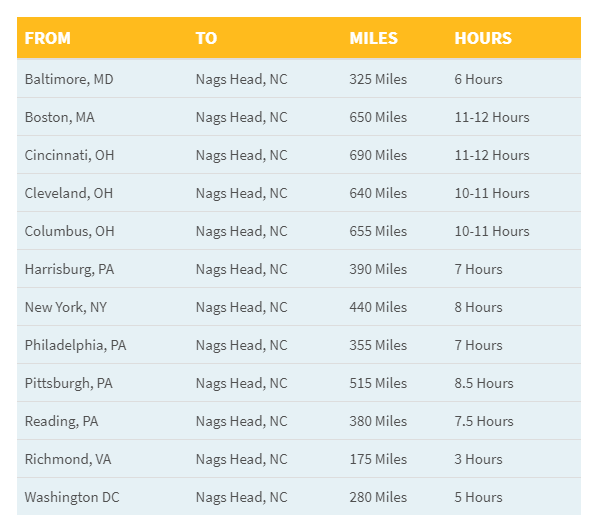Screen dimensions: 598x532
Task: Click the 175 Miles cell for Richmond
Action: pyautogui.click(x=378, y=459)
